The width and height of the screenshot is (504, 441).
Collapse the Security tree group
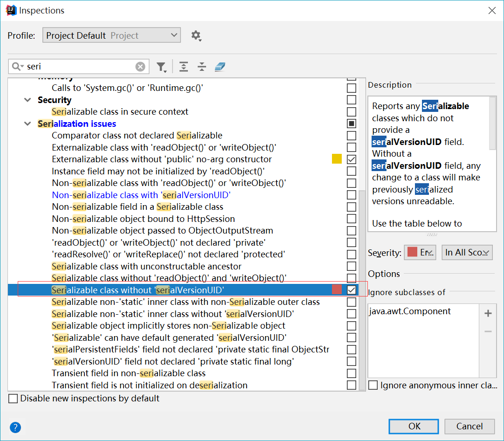click(x=28, y=100)
